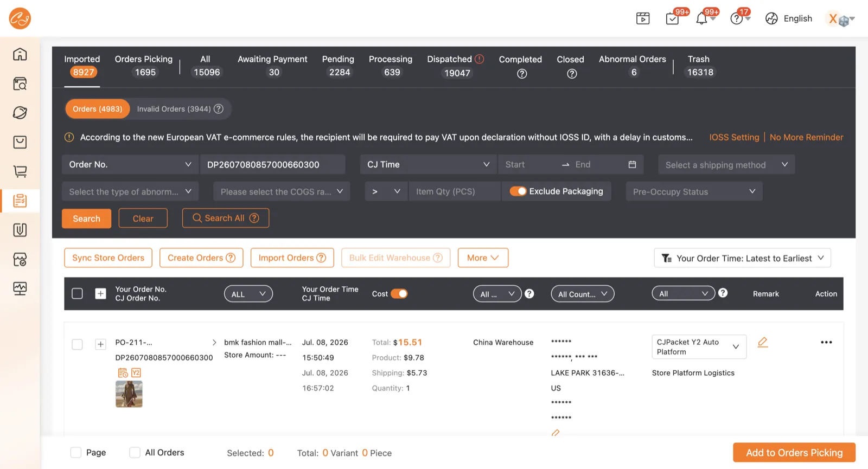Open the shopping cart sidebar icon
Viewport: 868px width, 469px height.
20,171
